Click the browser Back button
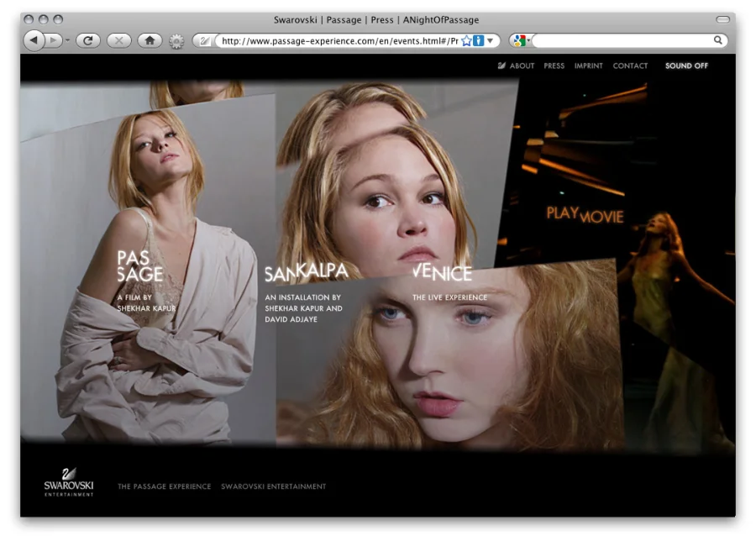Image resolution: width=756 pixels, height=536 pixels. click(34, 40)
